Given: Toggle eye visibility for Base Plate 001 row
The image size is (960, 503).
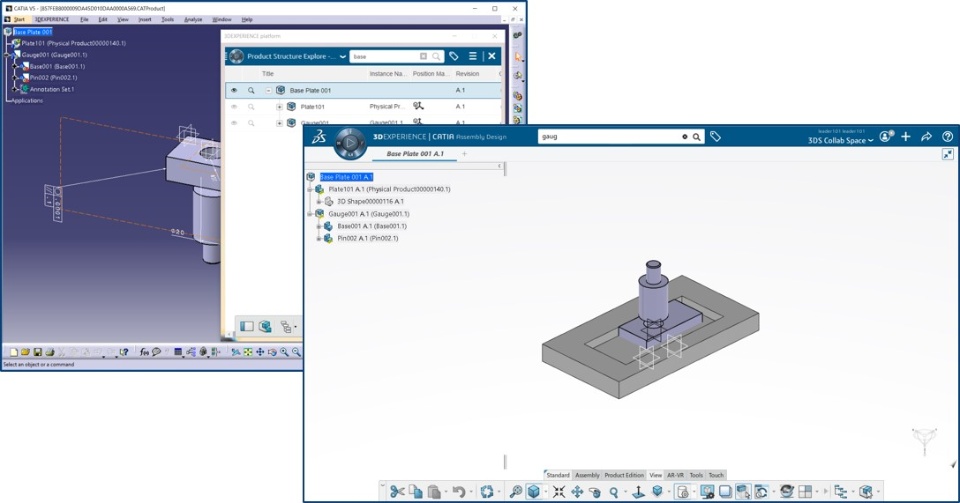Looking at the screenshot, I should pos(234,90).
